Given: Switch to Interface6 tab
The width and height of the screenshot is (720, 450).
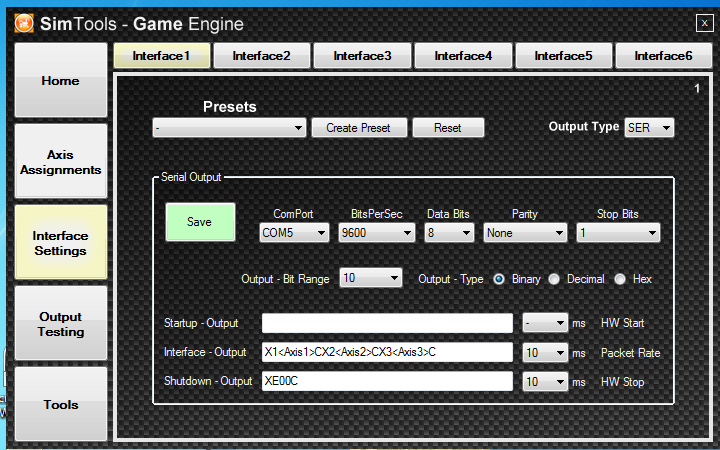Looking at the screenshot, I should click(x=664, y=56).
